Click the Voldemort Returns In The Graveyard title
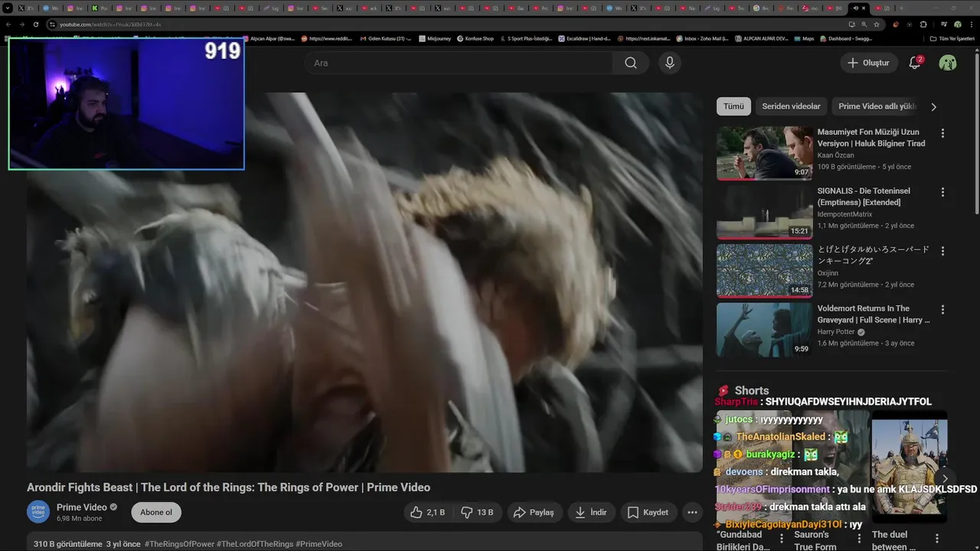Viewport: 980px width, 551px height. (x=874, y=315)
